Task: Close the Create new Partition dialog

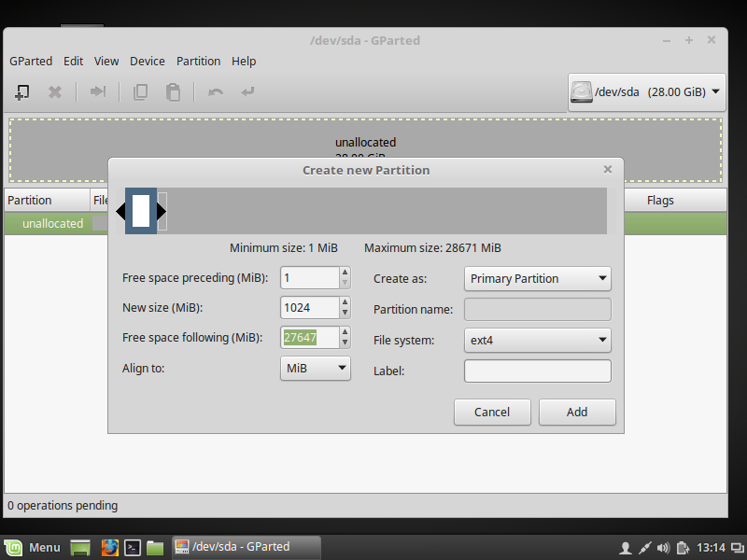Action: [608, 170]
